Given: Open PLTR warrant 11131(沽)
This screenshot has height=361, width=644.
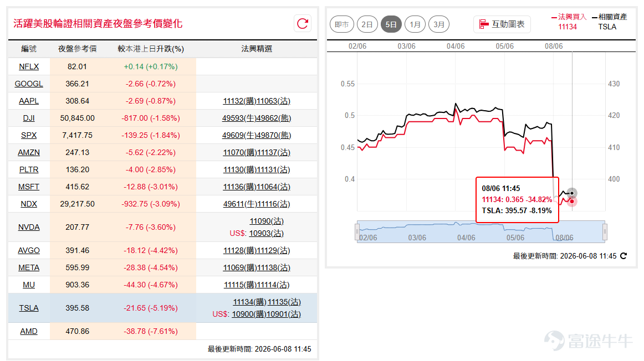Looking at the screenshot, I should (x=274, y=170).
